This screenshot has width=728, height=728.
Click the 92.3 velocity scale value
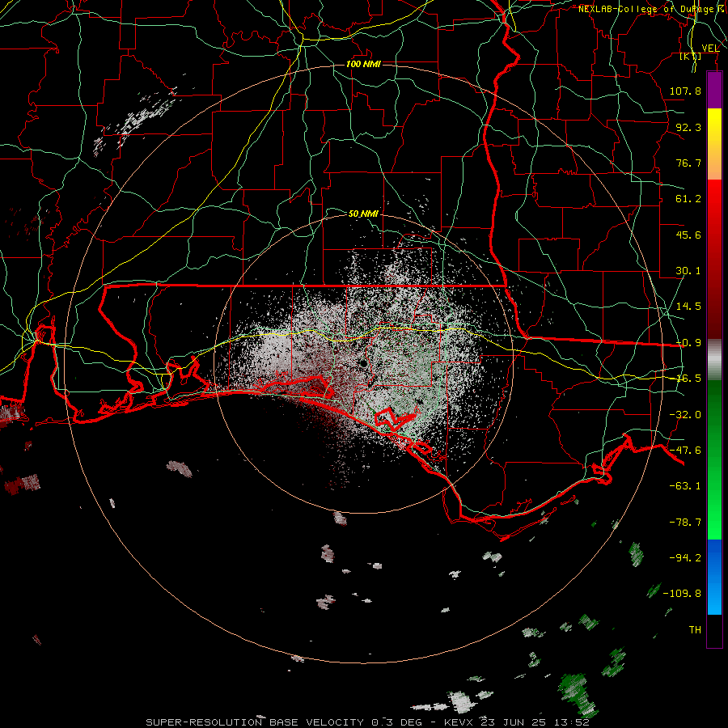point(688,127)
